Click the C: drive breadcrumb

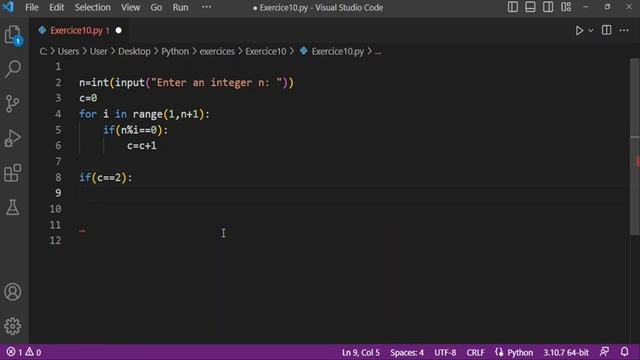tap(43, 51)
